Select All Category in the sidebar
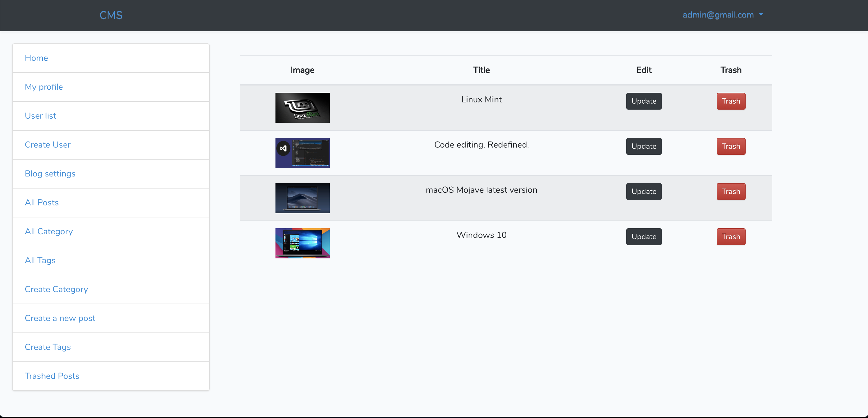Viewport: 868px width, 418px height. pos(49,231)
